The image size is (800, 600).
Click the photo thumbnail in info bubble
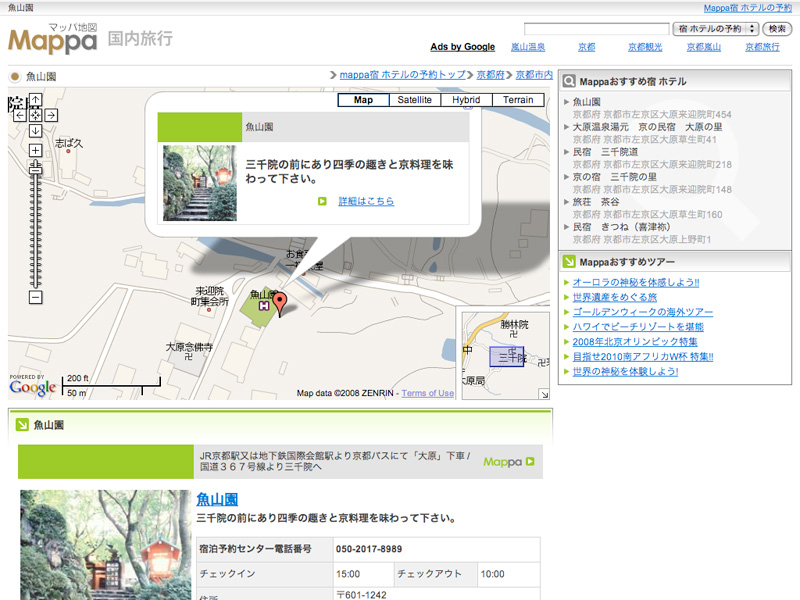(x=199, y=183)
